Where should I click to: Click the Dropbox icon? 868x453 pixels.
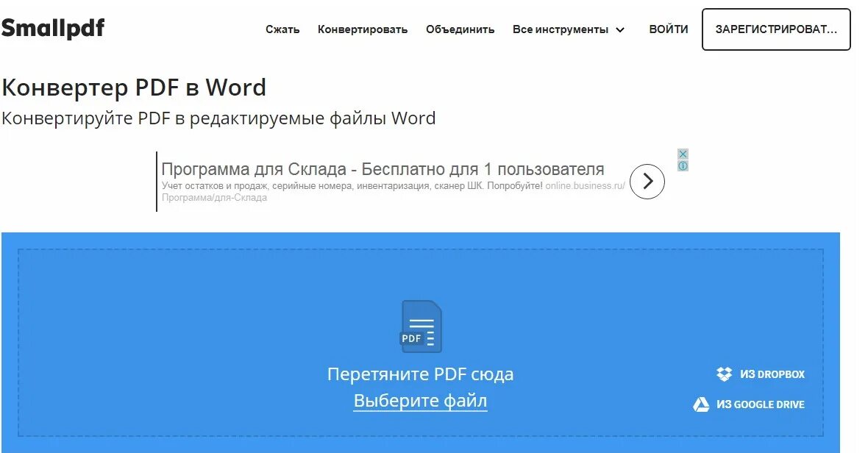point(724,374)
